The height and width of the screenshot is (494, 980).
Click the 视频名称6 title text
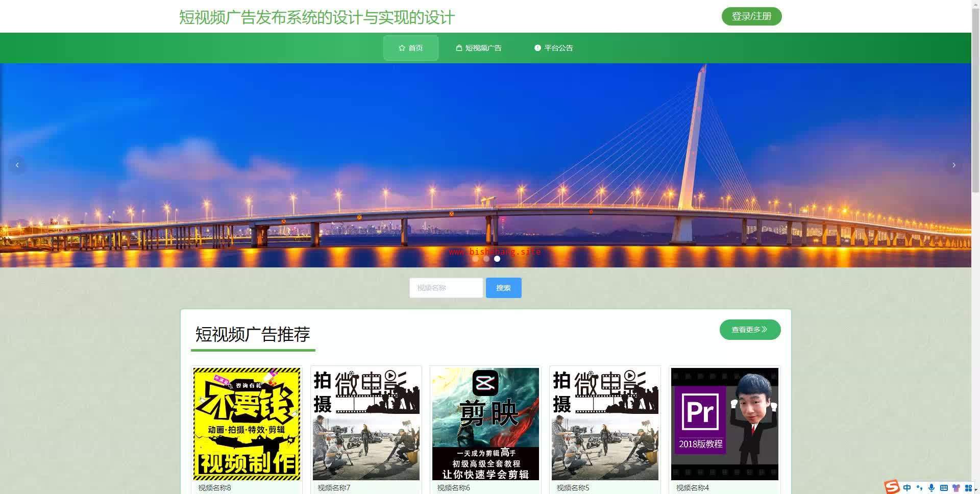tap(453, 488)
